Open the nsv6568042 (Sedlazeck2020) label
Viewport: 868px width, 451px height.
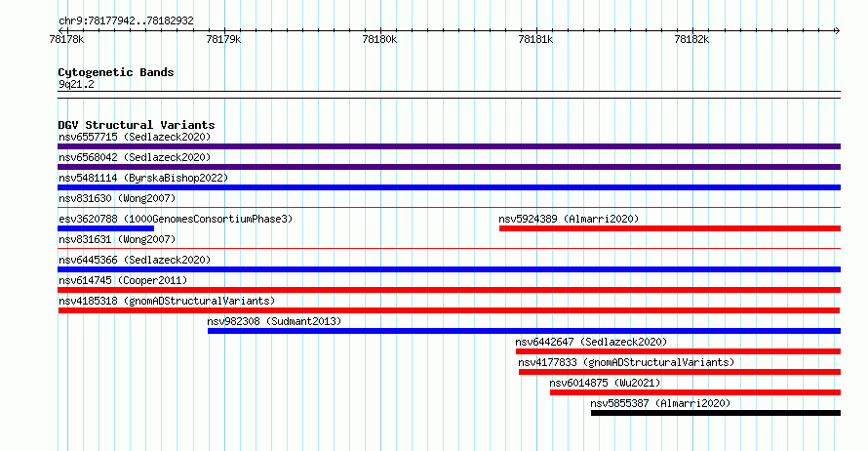click(135, 157)
